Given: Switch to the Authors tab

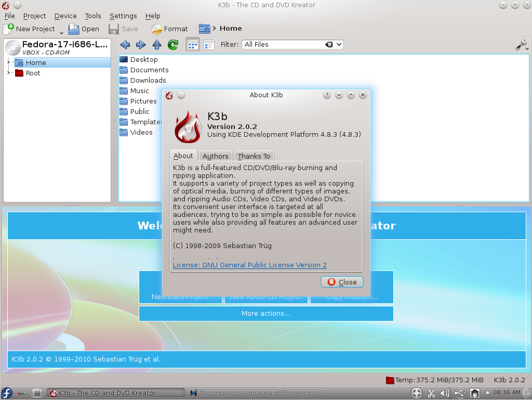Looking at the screenshot, I should [x=216, y=156].
